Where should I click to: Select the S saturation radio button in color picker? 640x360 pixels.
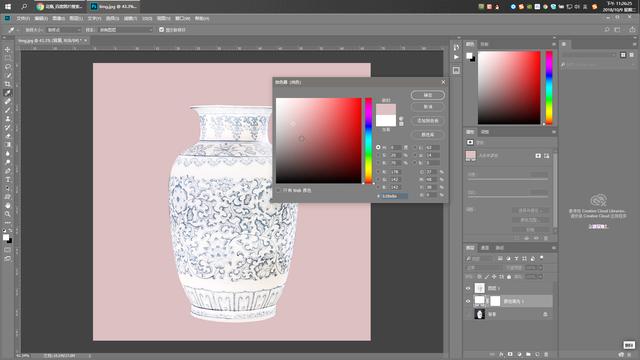378,155
